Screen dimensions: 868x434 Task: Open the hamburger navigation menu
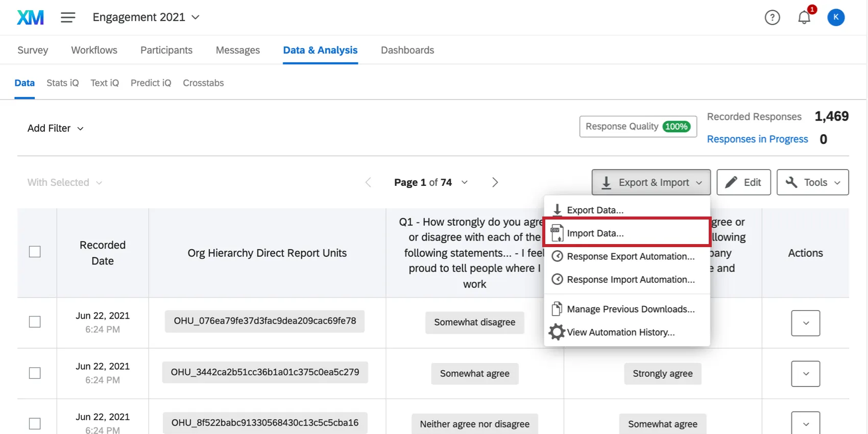(68, 17)
